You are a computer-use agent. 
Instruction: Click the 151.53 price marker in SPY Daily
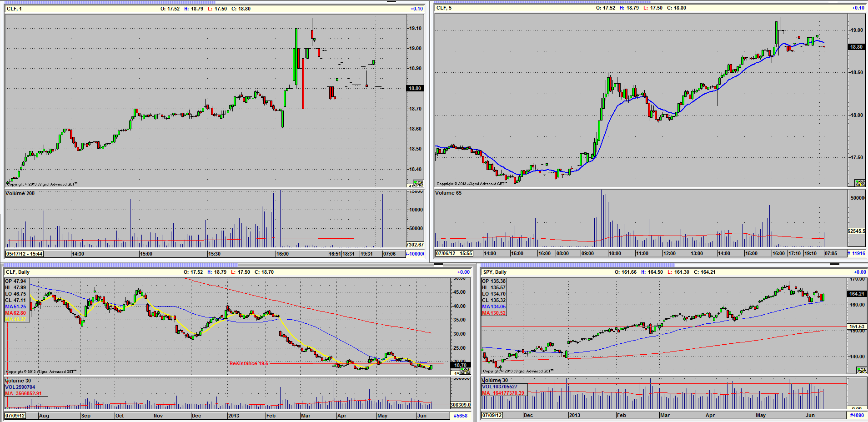point(857,327)
